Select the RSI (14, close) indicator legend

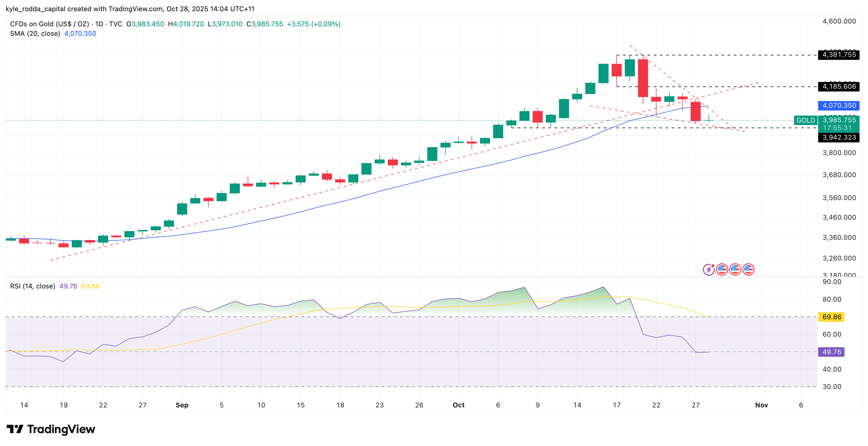[33, 286]
